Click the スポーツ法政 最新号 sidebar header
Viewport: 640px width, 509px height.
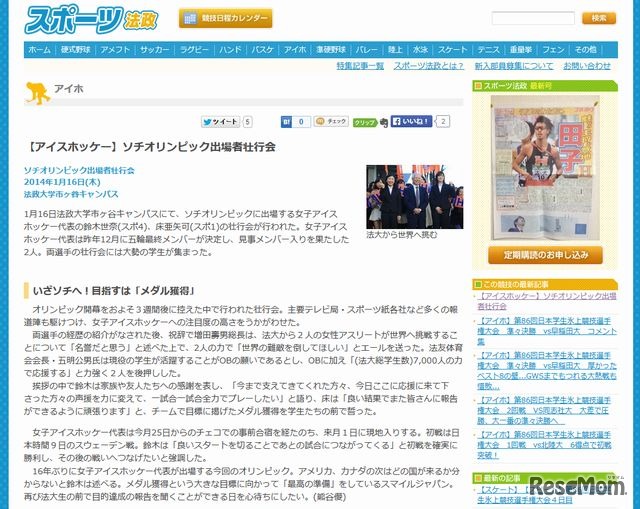coord(545,86)
